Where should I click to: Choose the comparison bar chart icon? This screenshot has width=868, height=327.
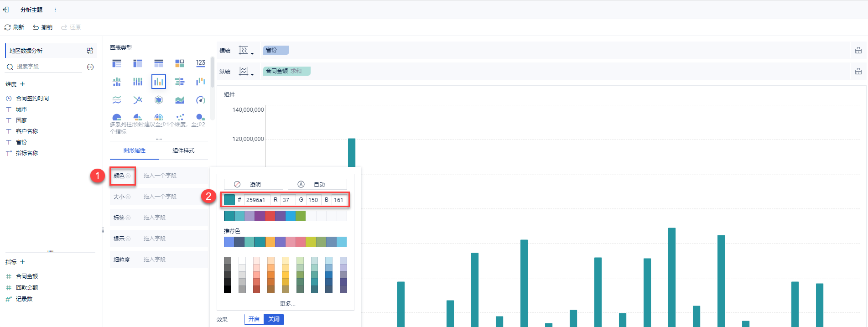tap(180, 82)
